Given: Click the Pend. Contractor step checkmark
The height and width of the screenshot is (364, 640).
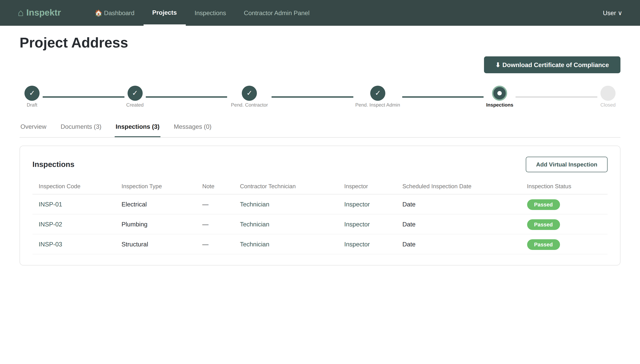Looking at the screenshot, I should pyautogui.click(x=249, y=93).
